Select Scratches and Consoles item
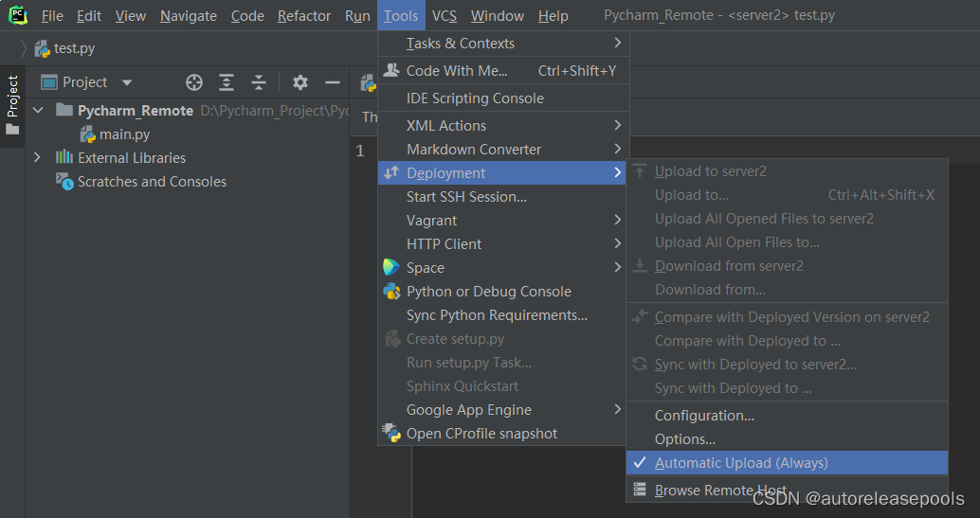This screenshot has height=518, width=980. pos(141,182)
